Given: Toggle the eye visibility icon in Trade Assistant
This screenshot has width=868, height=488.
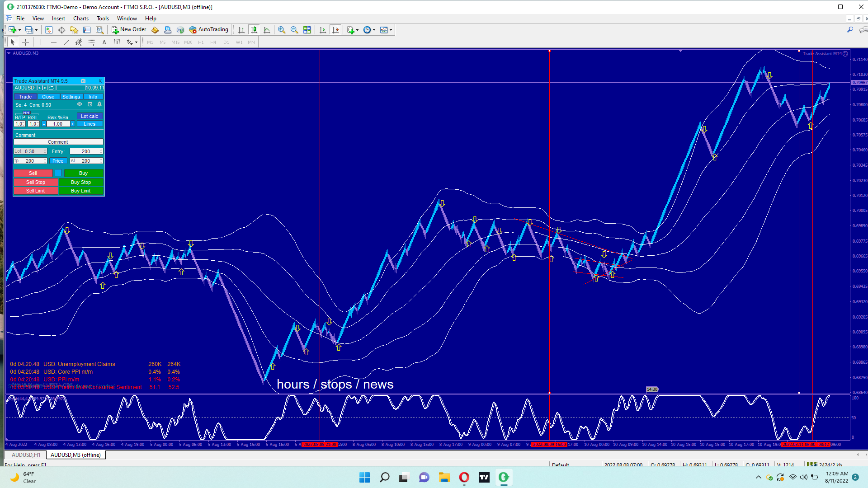Looking at the screenshot, I should pos(80,104).
